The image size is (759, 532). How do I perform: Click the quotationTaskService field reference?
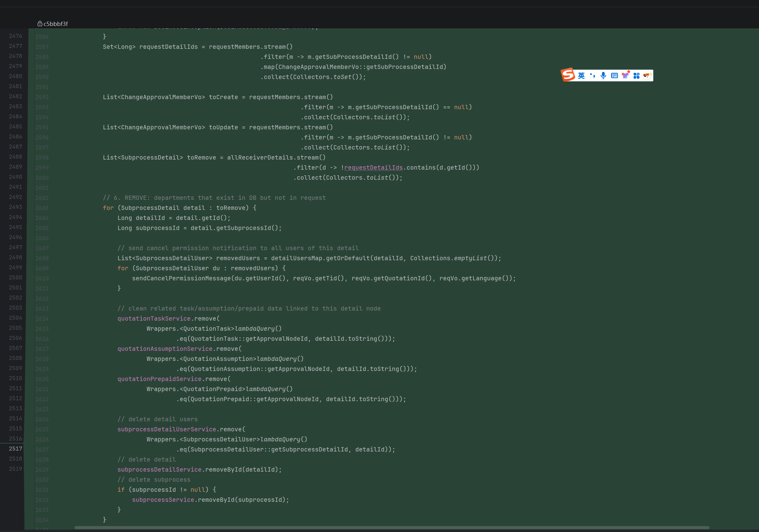pyautogui.click(x=154, y=318)
